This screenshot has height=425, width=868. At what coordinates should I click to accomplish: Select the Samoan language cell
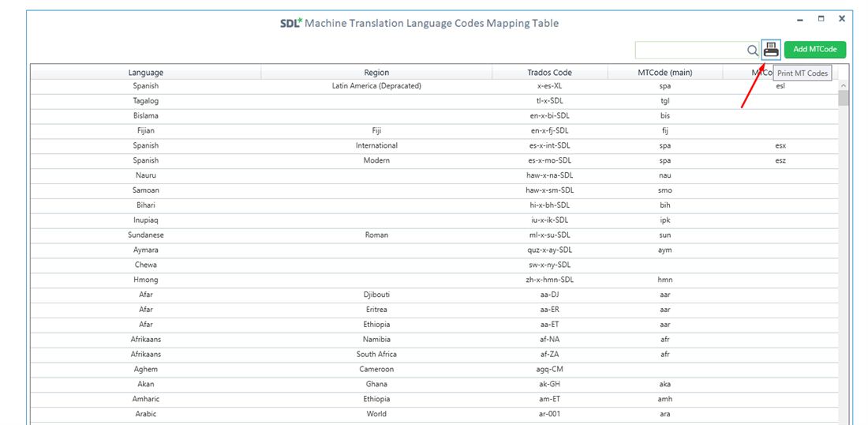click(x=146, y=190)
